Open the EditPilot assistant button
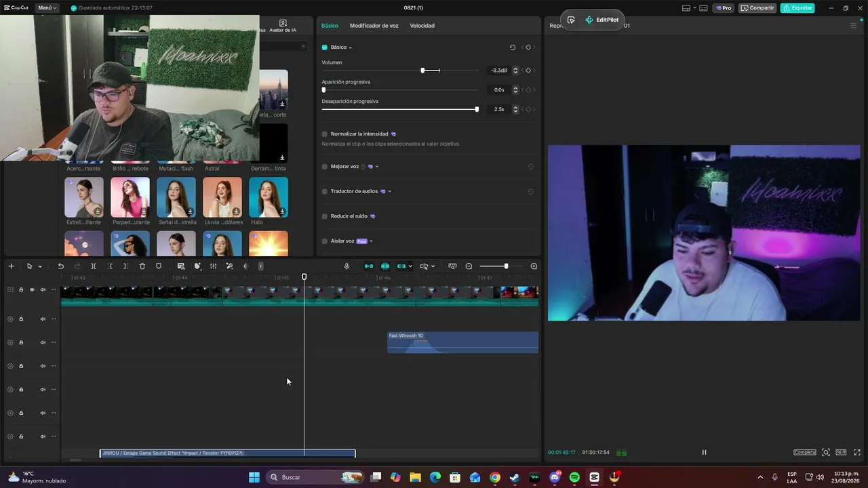The height and width of the screenshot is (488, 868). (x=601, y=20)
